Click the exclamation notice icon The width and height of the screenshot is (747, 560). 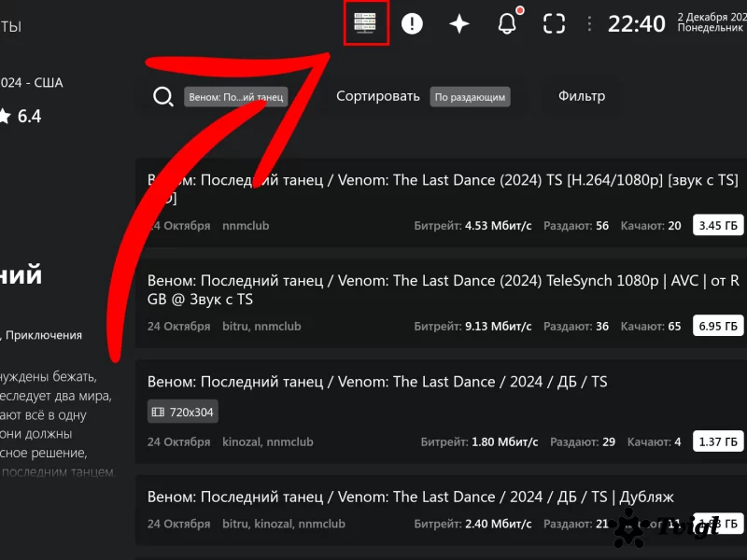tap(412, 24)
